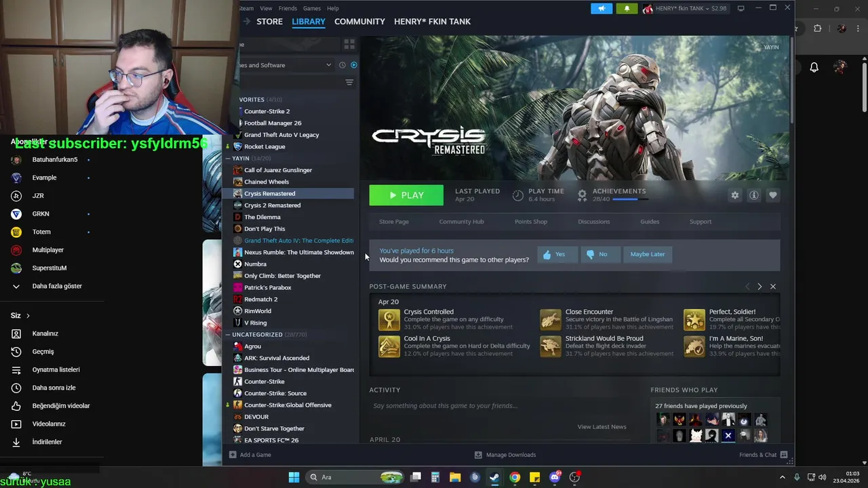Dismiss the Post-Game Summary panel
This screenshot has width=868, height=488.
coord(772,287)
